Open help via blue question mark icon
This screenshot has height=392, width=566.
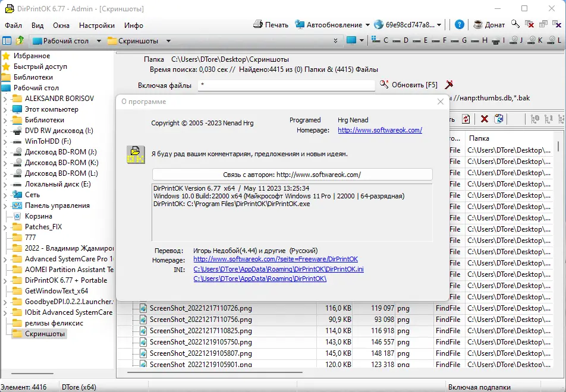(459, 24)
